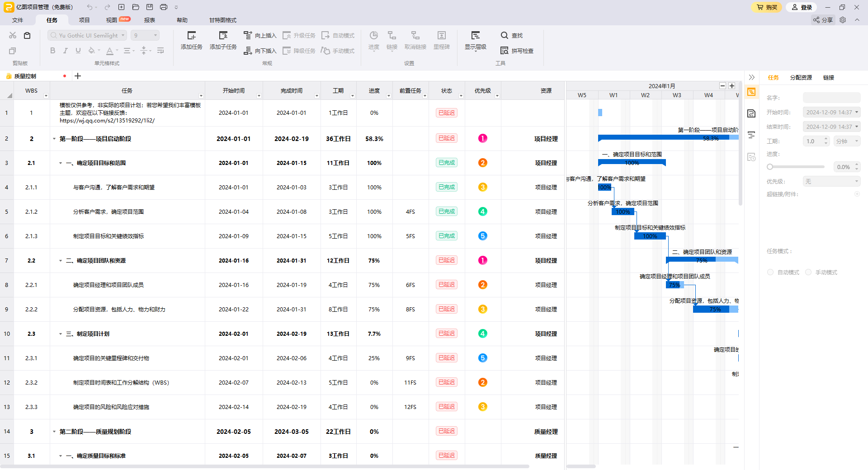Select the Auto Mode (自动模式) radio button
This screenshot has width=868, height=470.
770,272
